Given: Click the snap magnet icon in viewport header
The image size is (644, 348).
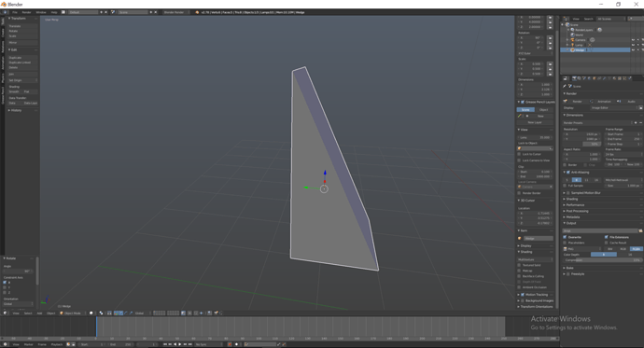Looking at the screenshot, I should (195, 313).
